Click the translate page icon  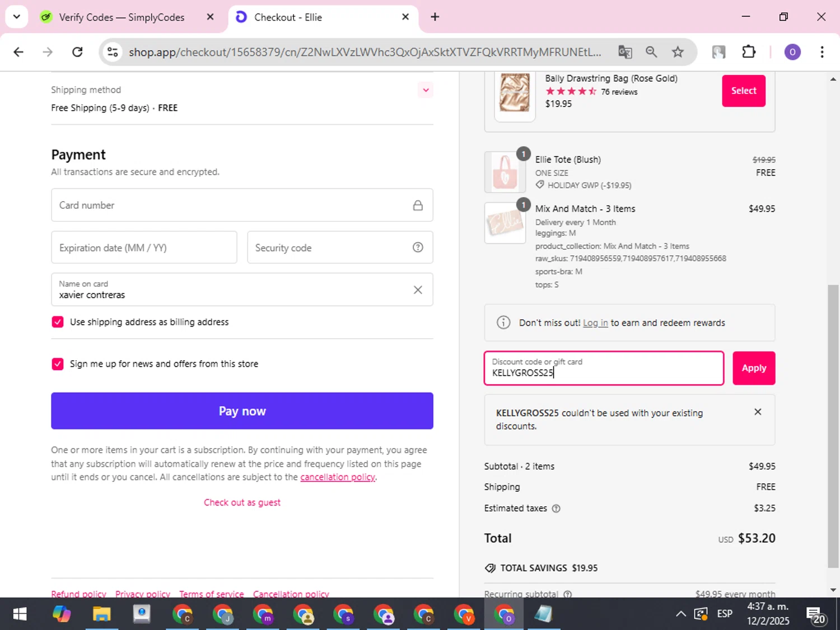(x=625, y=52)
